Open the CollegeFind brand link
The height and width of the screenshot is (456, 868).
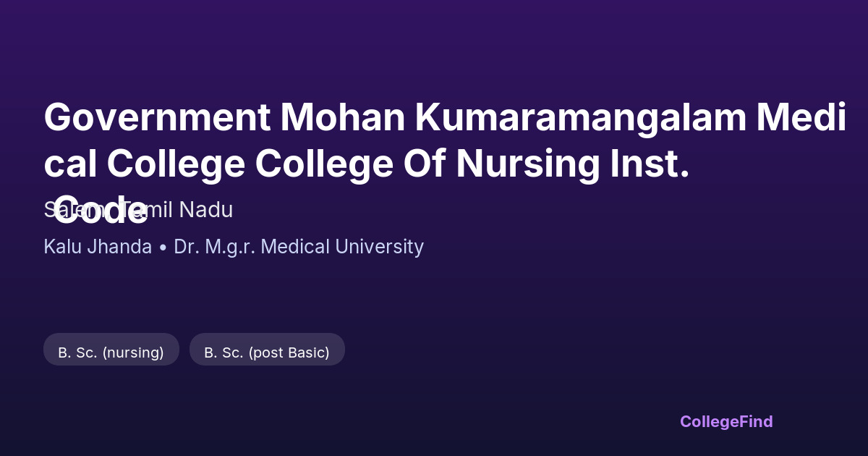(x=726, y=421)
